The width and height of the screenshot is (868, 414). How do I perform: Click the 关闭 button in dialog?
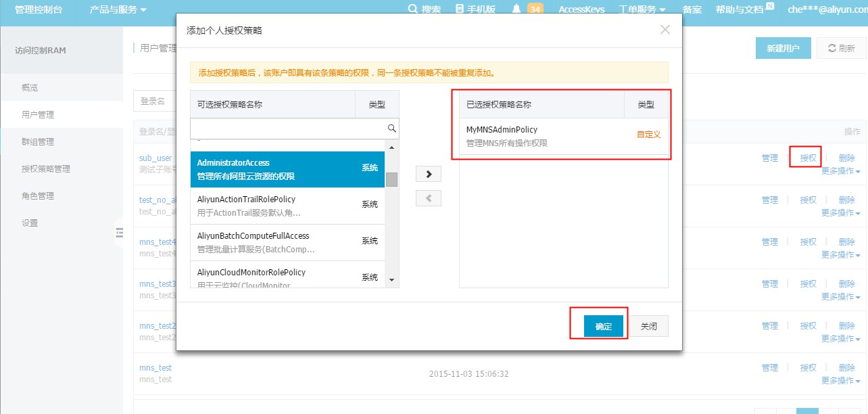click(649, 327)
